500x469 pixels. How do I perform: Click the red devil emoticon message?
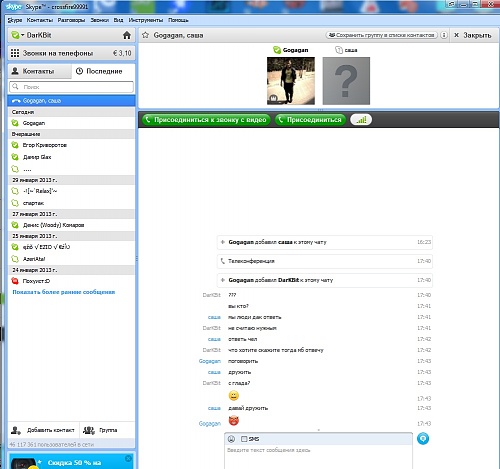pyautogui.click(x=234, y=421)
